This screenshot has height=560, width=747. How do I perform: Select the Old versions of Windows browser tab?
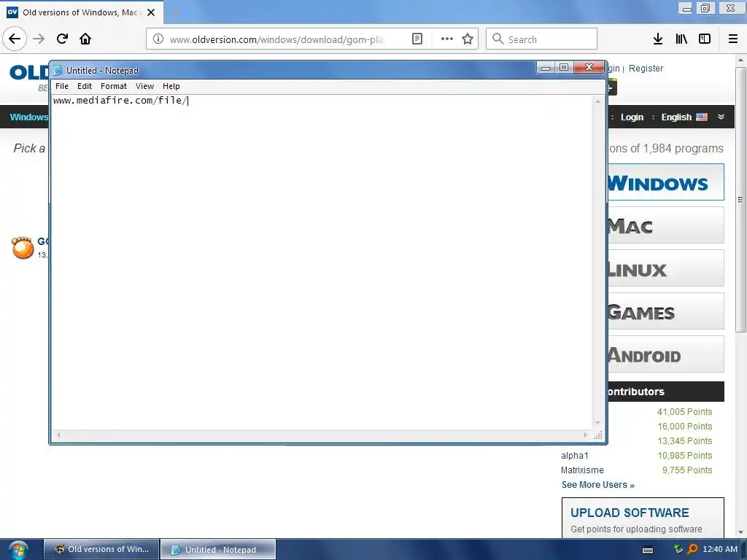(x=82, y=12)
